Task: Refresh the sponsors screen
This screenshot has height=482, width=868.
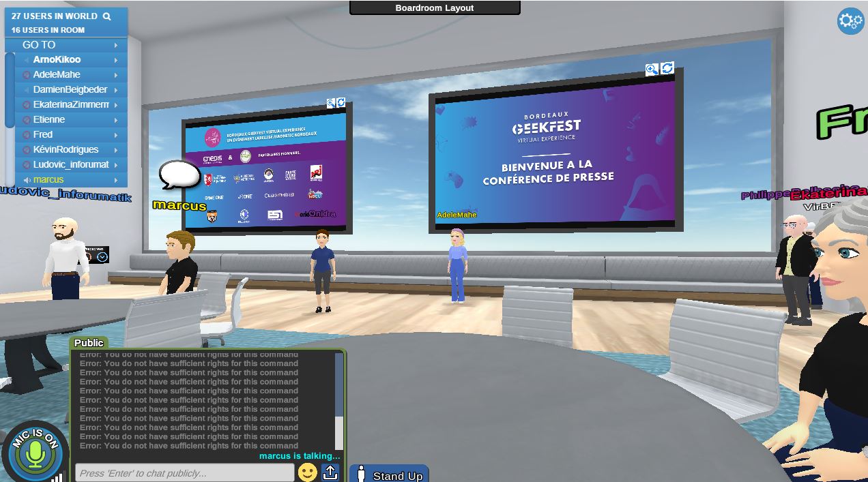Action: 341,102
